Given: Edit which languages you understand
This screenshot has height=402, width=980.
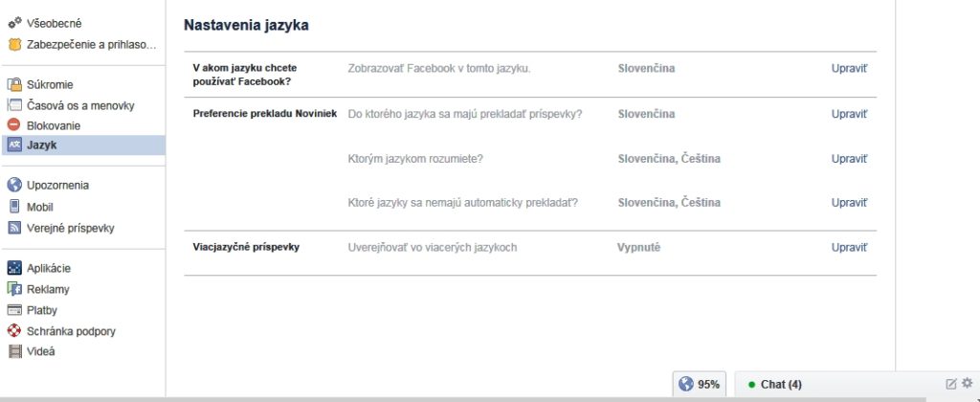Looking at the screenshot, I should pos(849,158).
